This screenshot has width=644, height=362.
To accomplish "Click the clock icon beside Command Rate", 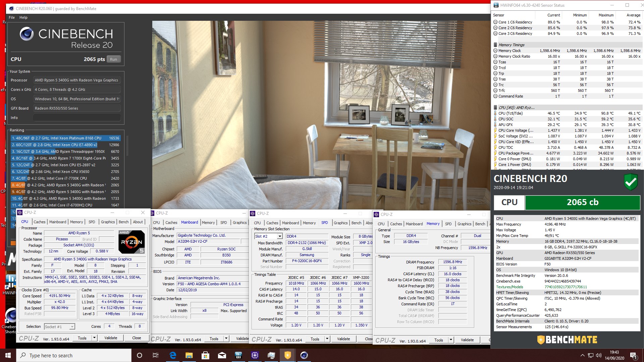I will click(495, 96).
